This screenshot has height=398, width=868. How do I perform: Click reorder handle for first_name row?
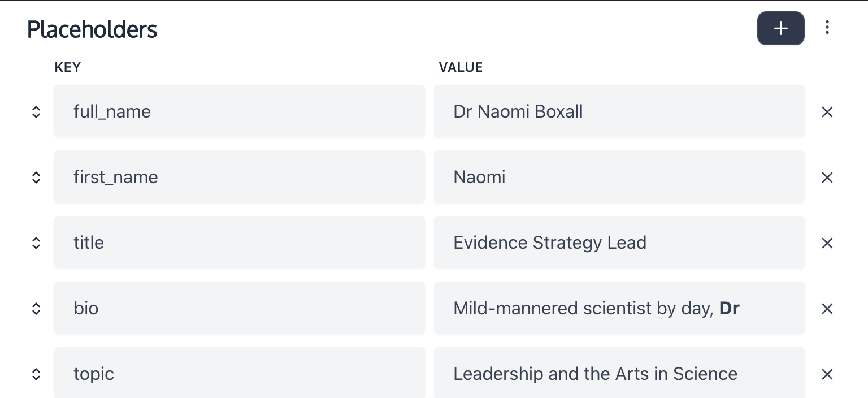point(36,178)
